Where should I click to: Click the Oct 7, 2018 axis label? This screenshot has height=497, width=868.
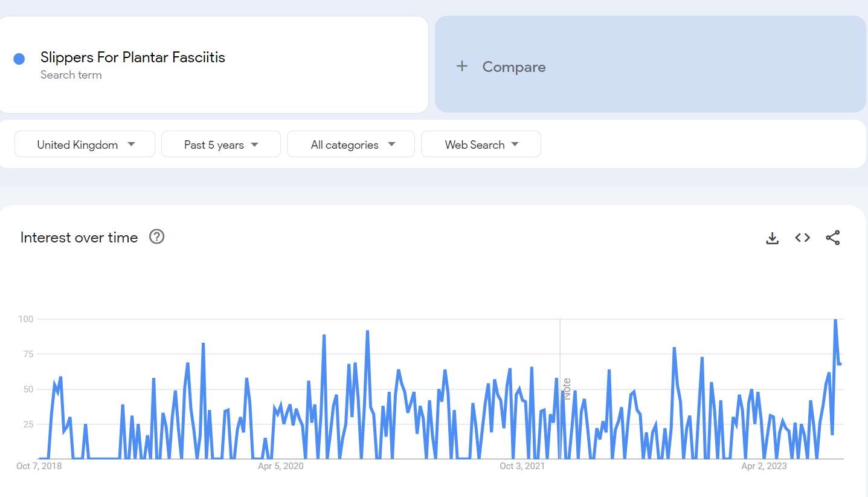point(39,466)
